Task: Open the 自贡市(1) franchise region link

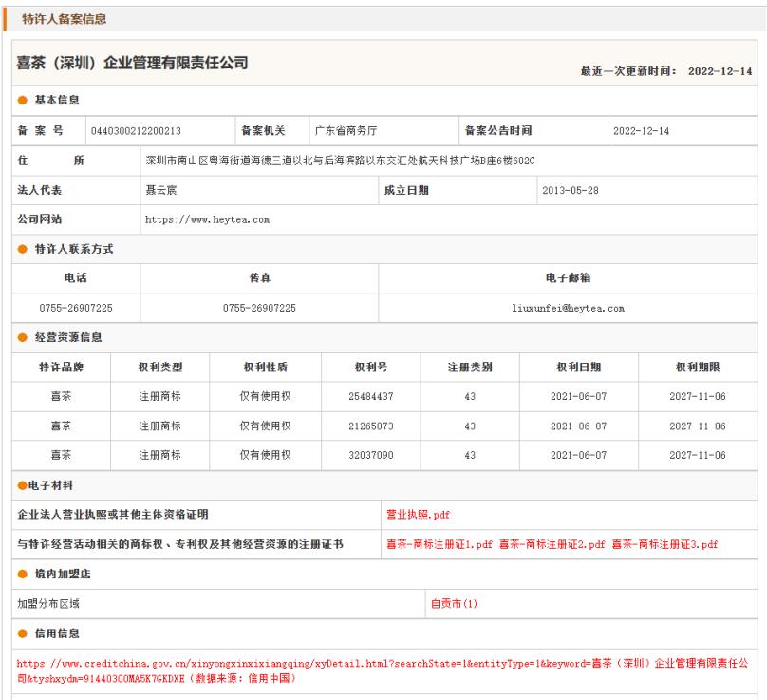Action: point(454,603)
